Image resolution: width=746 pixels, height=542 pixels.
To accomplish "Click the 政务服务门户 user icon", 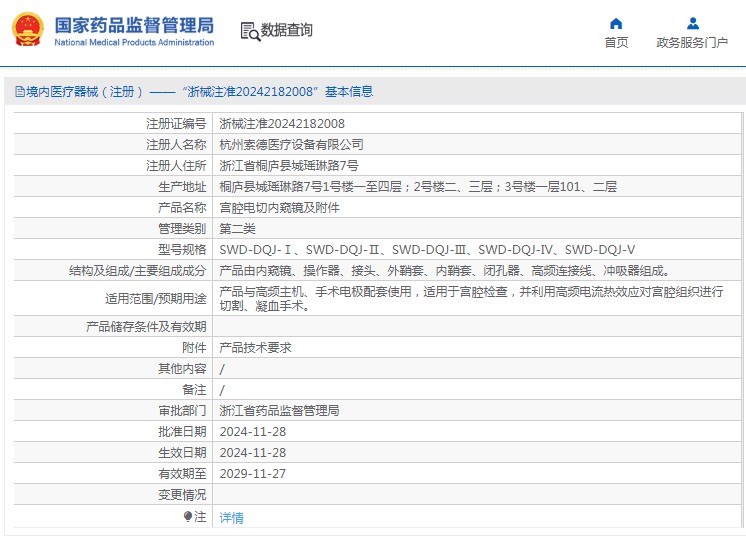I will (693, 23).
